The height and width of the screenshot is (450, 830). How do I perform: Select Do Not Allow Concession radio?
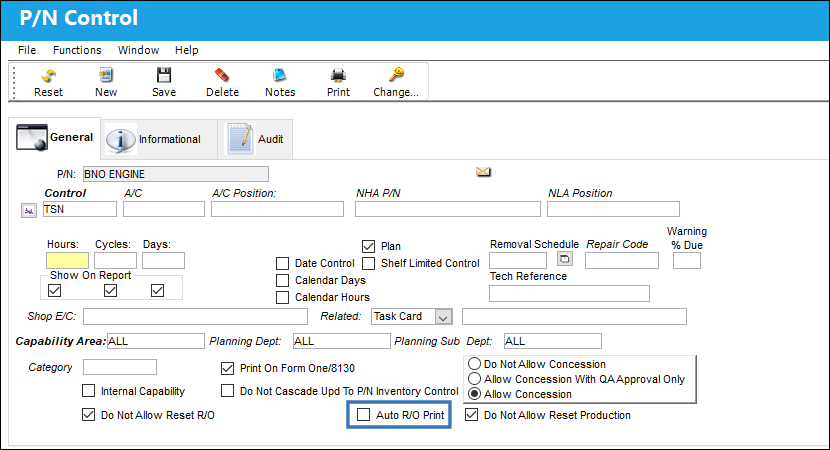point(474,364)
